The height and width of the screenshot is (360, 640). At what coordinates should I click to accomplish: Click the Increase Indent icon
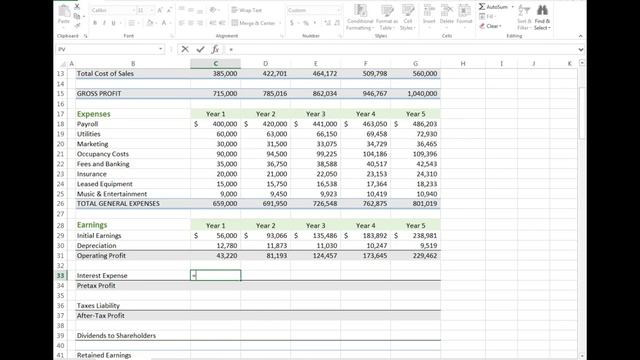[222, 23]
